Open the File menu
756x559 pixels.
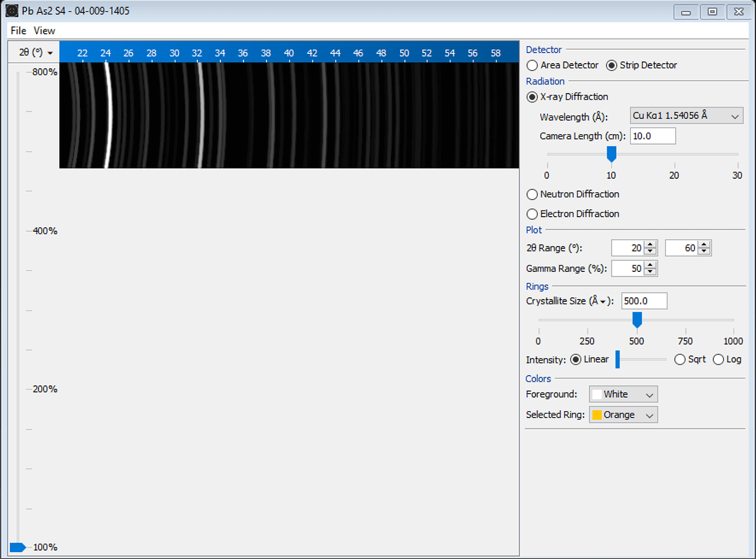(x=17, y=30)
